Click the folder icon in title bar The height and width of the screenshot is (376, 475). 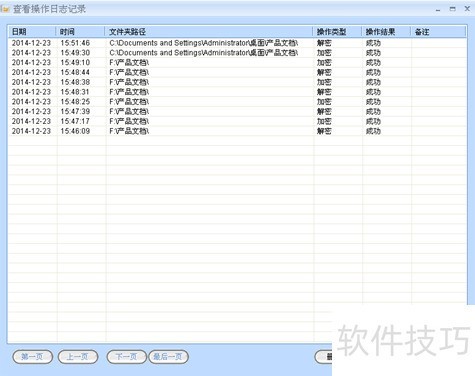pyautogui.click(x=5, y=9)
